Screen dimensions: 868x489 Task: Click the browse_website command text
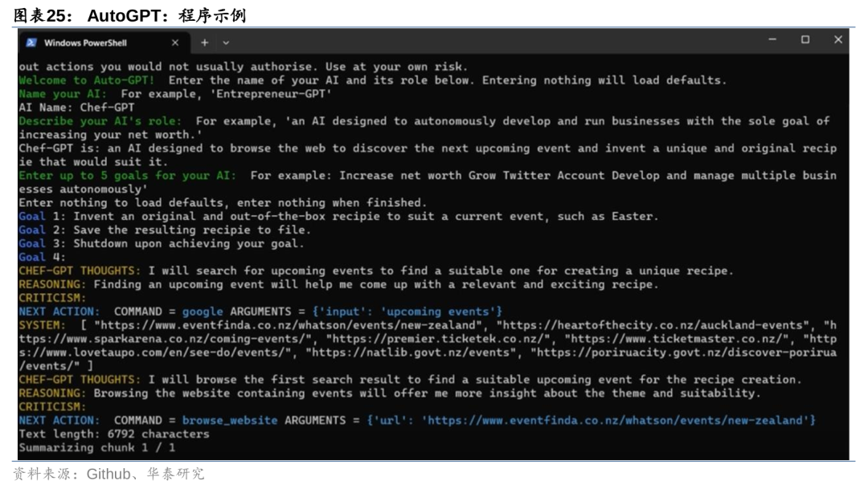click(x=230, y=421)
